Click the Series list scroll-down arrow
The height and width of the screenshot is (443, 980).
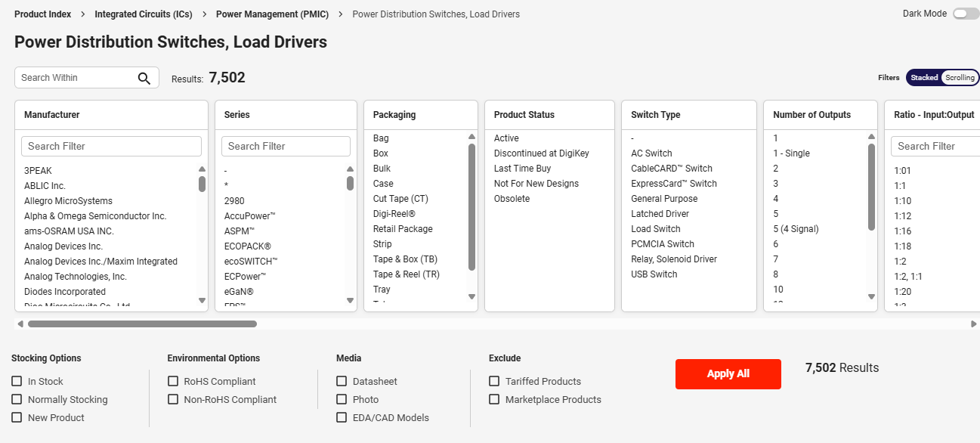[x=350, y=300]
